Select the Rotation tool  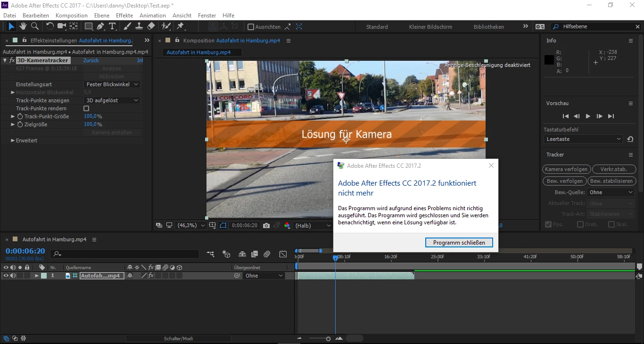click(50, 26)
